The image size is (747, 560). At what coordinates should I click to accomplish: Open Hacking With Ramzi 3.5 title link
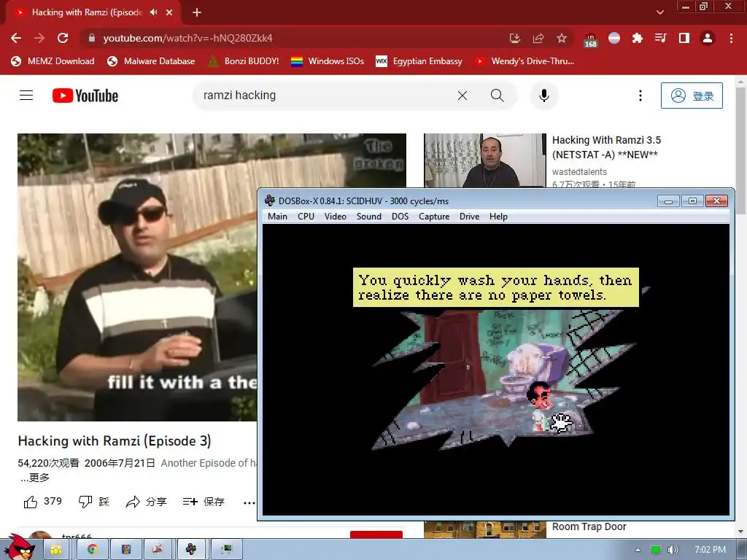point(606,147)
